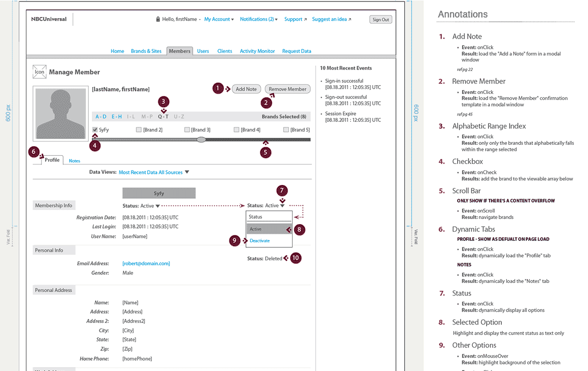Click the lock icon next to Hello, firstName
The image size is (588, 371).
158,20
